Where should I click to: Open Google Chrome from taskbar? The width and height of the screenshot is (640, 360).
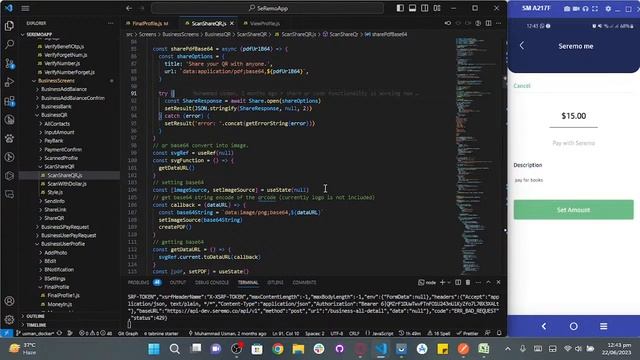278,349
